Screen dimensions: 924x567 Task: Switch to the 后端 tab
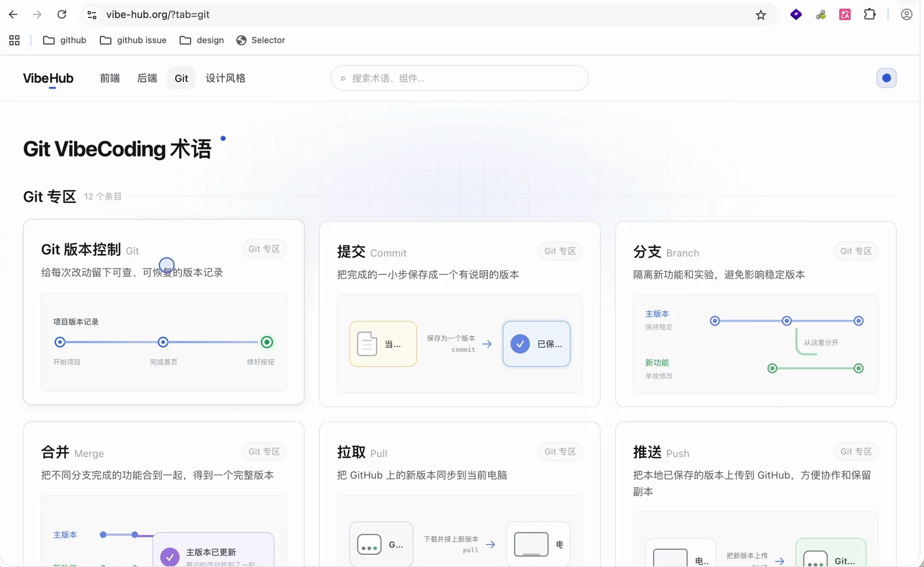tap(147, 78)
